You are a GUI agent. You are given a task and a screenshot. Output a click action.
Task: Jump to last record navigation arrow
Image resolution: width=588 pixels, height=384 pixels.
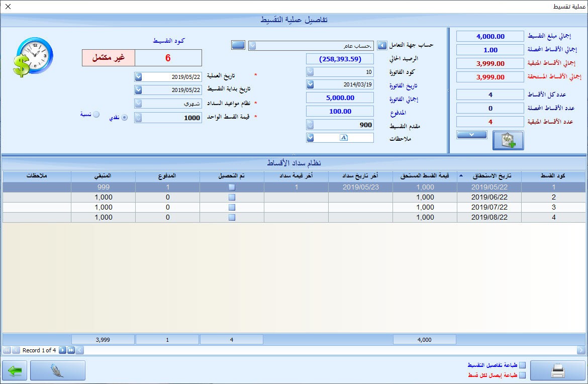coord(71,350)
